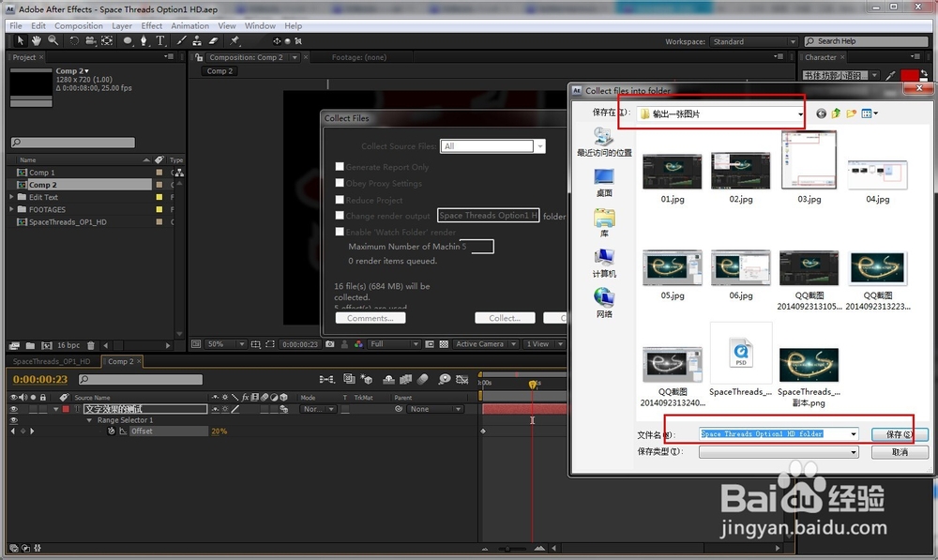Delete selected project item with trash icon
This screenshot has width=938, height=560.
pos(91,345)
